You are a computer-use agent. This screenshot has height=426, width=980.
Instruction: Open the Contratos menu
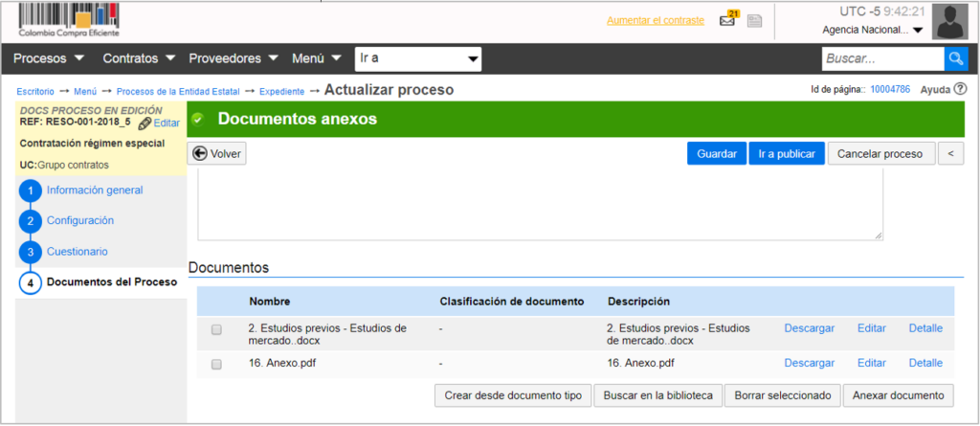139,58
